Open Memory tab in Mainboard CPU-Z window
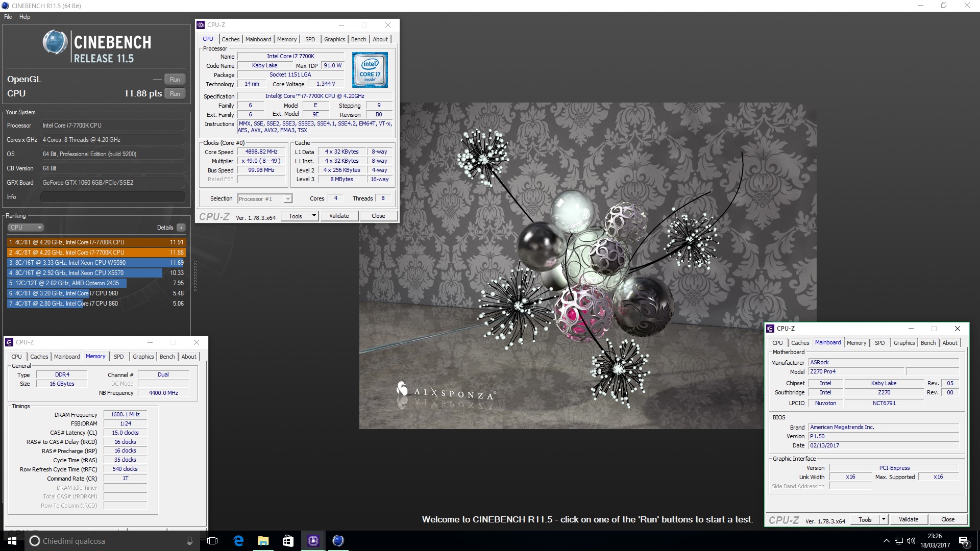The image size is (980, 551). pyautogui.click(x=856, y=343)
